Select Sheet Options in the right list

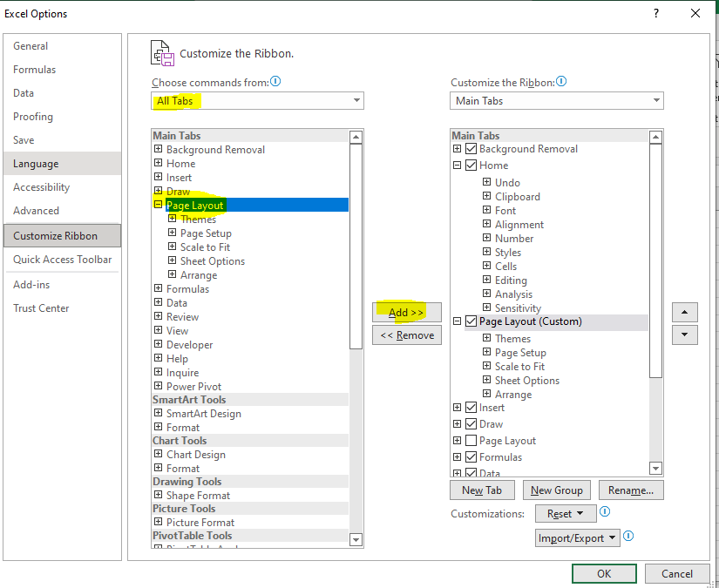click(x=527, y=381)
